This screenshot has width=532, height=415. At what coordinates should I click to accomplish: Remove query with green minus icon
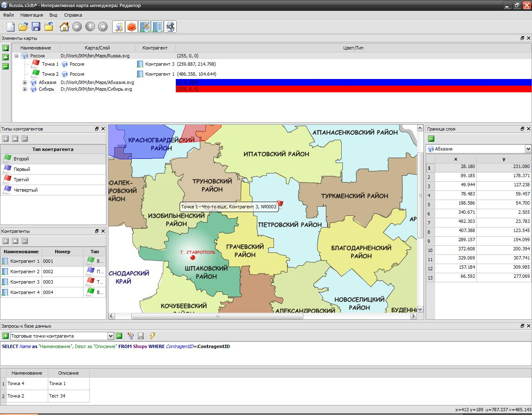click(x=119, y=336)
